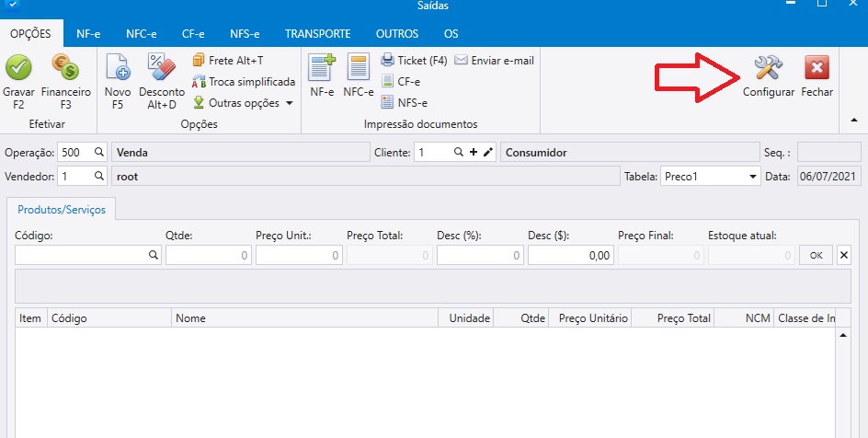
Task: Confirm item with OK button
Action: click(816, 255)
